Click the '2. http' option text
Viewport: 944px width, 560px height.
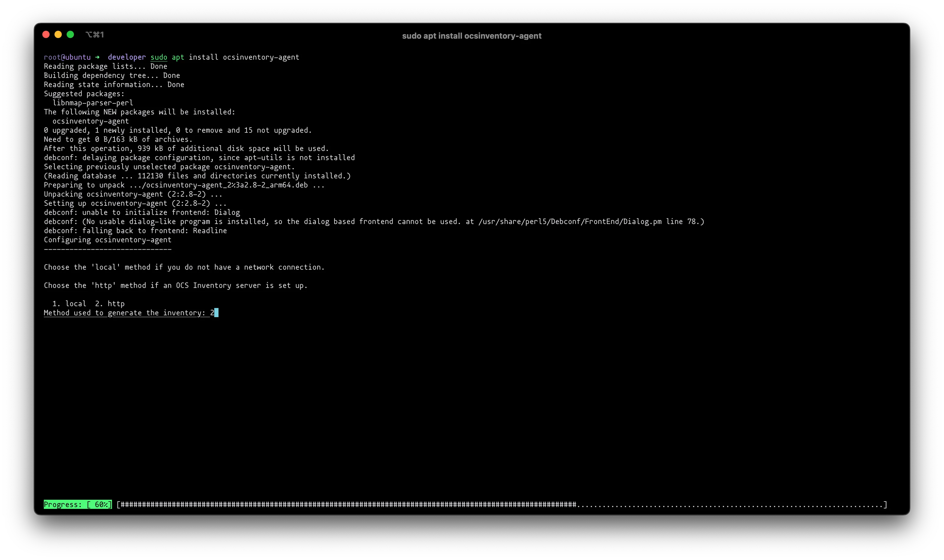pos(110,304)
